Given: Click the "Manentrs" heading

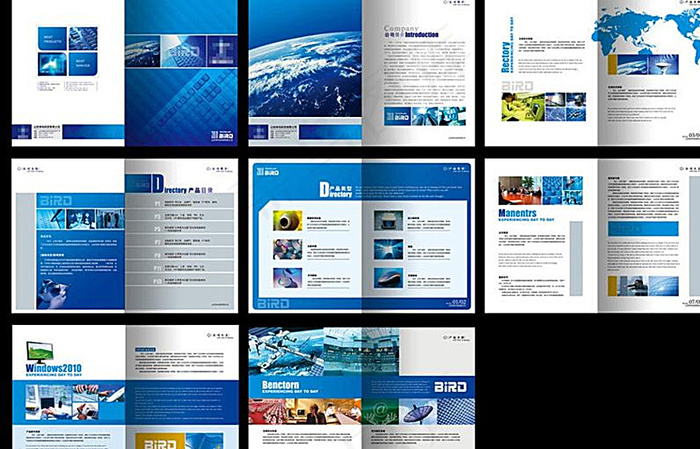Looking at the screenshot, I should click(517, 213).
